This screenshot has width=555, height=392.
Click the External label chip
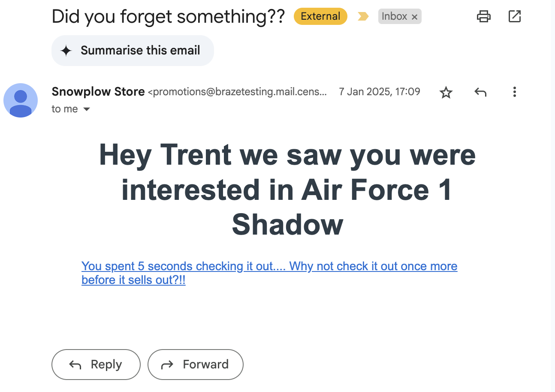pos(320,16)
